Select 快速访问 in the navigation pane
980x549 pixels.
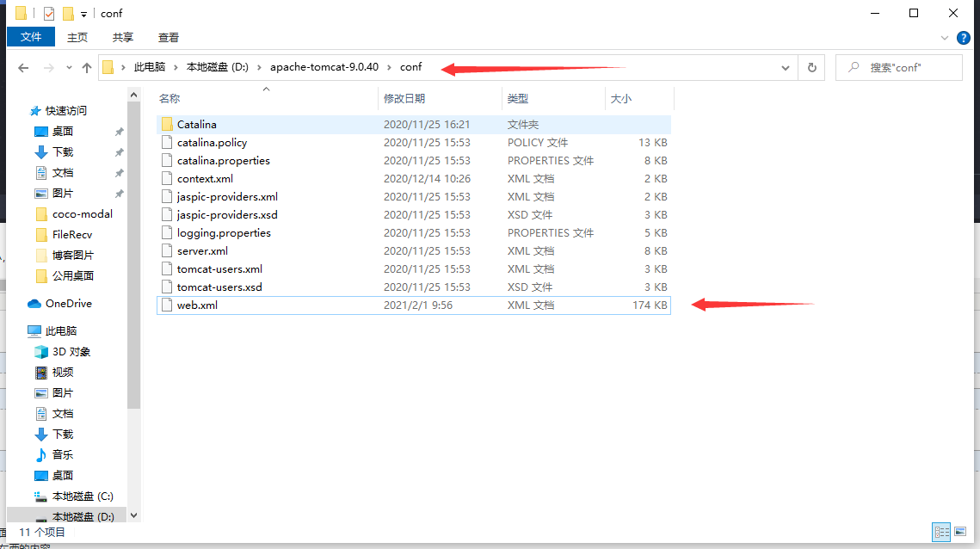59,111
